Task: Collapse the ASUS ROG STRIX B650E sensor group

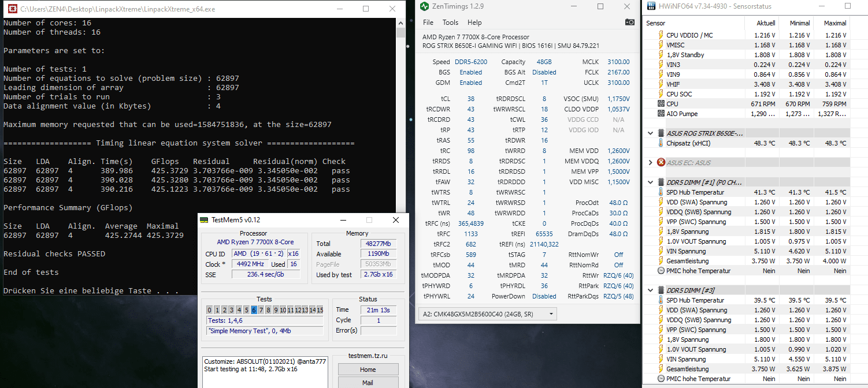Action: (x=651, y=133)
